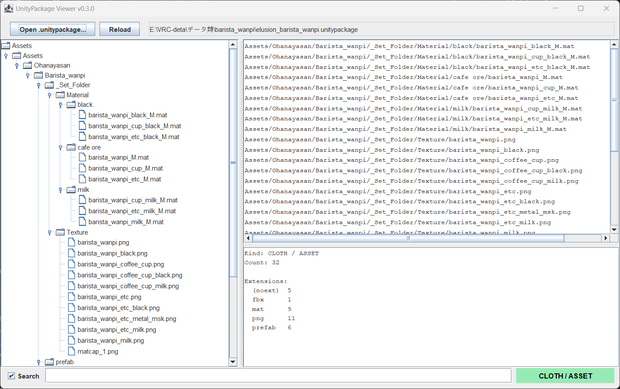Select the Texture folder icon

pos(60,232)
